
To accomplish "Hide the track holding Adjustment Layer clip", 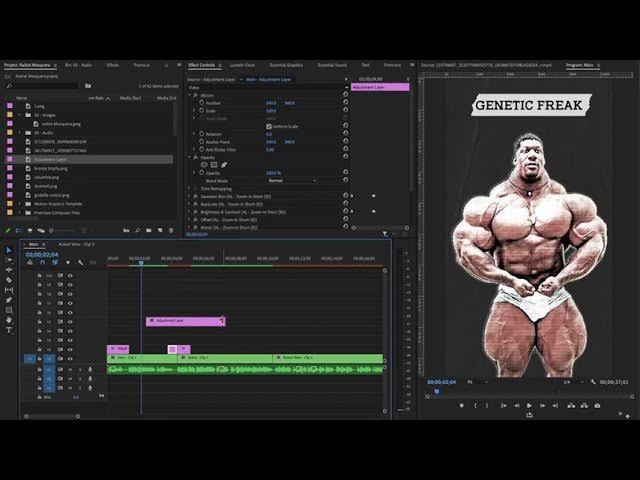I will pyautogui.click(x=70, y=322).
